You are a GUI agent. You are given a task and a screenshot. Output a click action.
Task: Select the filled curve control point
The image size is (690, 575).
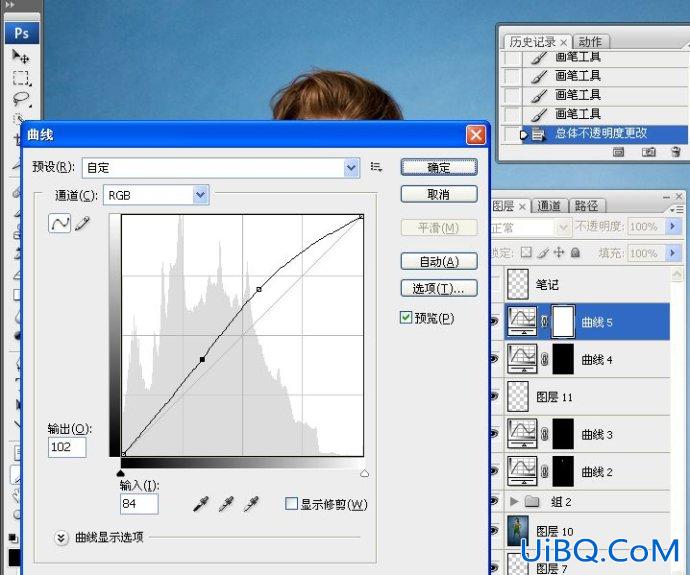(x=202, y=359)
